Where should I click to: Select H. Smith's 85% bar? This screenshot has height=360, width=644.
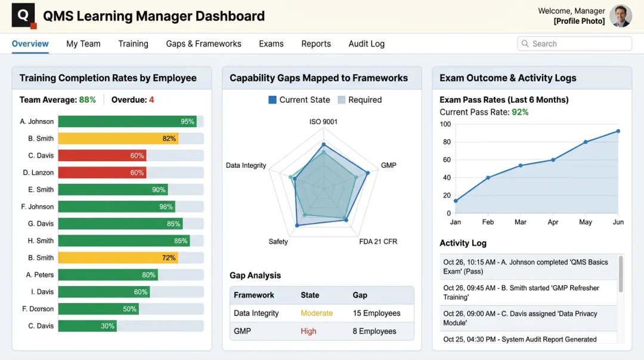pos(124,241)
